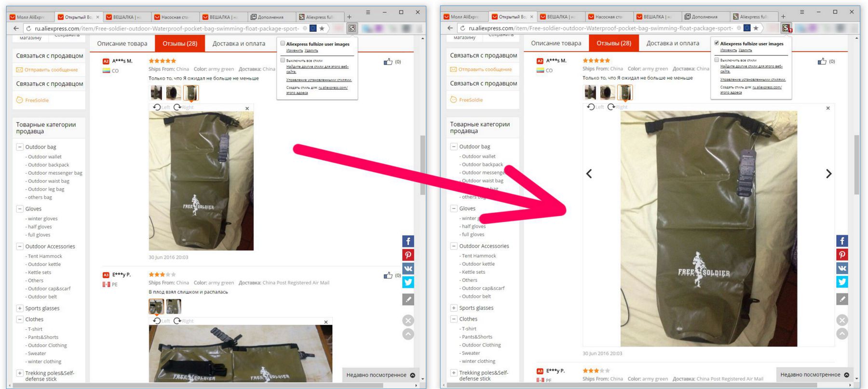This screenshot has width=868, height=389.
Task: Open 'Outdoor backpack' category in left window
Action: click(x=48, y=165)
